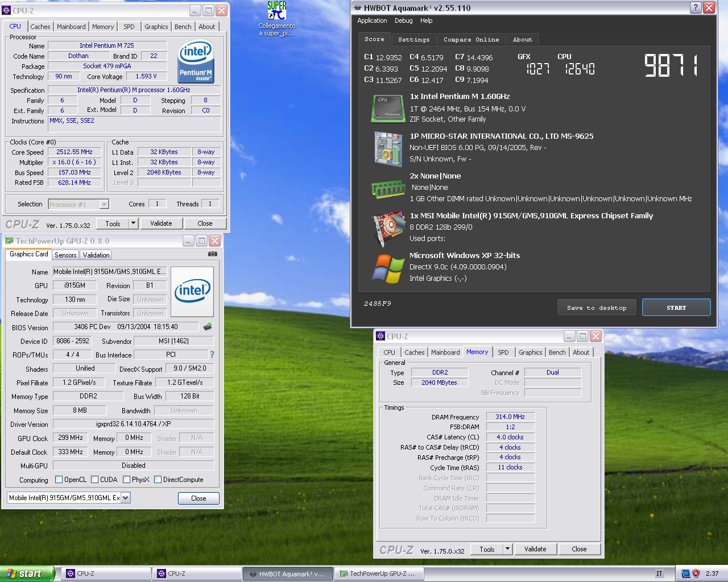Image resolution: width=728 pixels, height=582 pixels.
Task: Switch to the Sensors tab in GPU-Z
Action: click(65, 255)
